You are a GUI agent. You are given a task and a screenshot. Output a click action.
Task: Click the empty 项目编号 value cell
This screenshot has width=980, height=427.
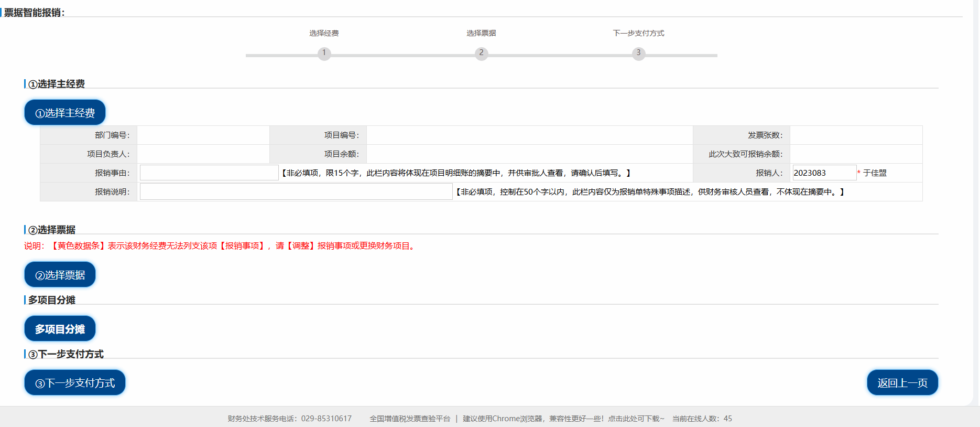click(x=529, y=135)
